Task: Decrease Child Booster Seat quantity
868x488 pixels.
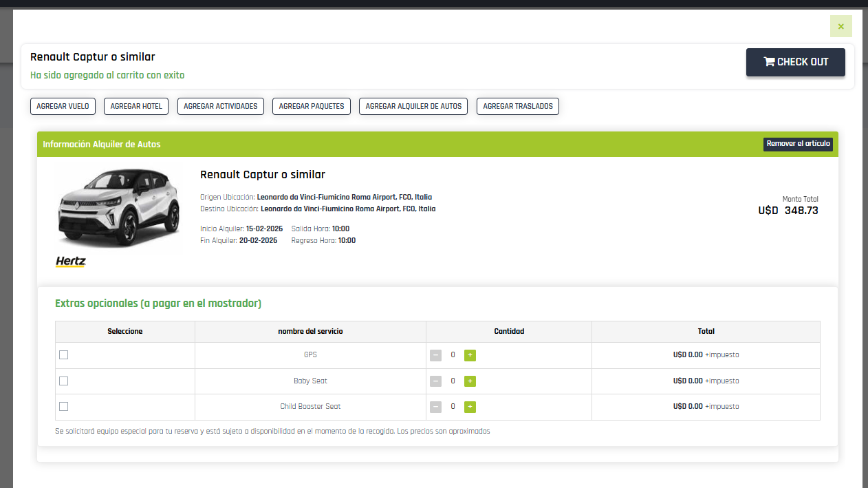Action: pyautogui.click(x=435, y=407)
